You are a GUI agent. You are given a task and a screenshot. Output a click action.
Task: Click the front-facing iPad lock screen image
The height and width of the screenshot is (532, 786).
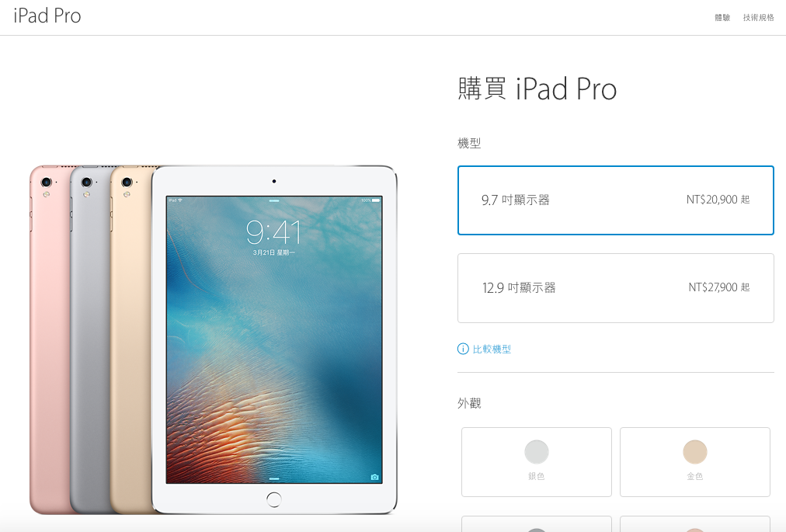(x=274, y=339)
